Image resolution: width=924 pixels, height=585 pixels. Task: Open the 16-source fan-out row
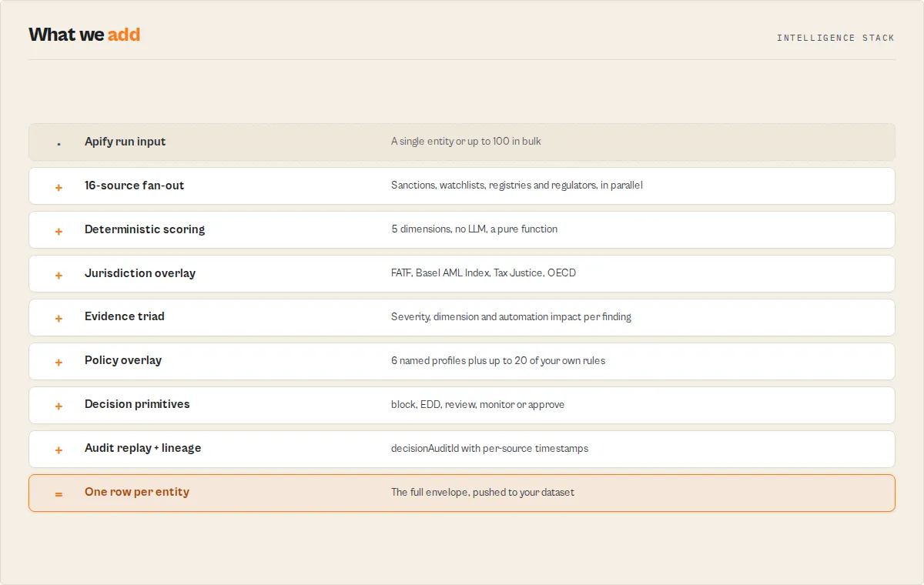pyautogui.click(x=462, y=186)
